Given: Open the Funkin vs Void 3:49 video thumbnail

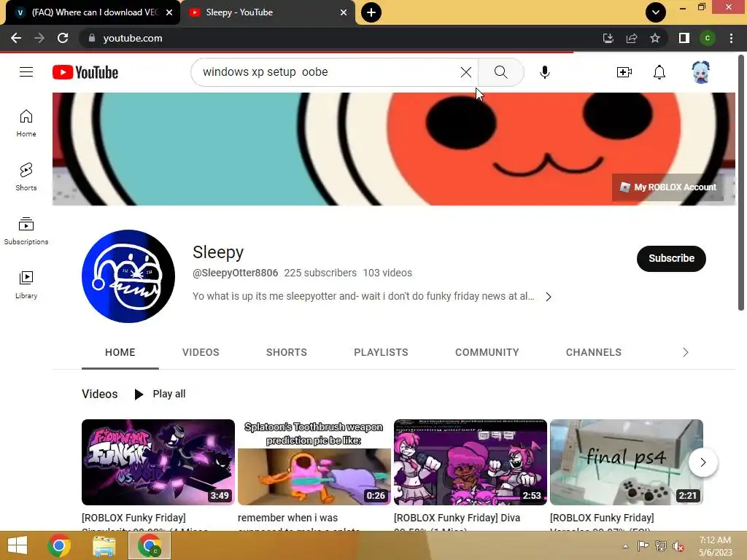Looking at the screenshot, I should click(158, 462).
